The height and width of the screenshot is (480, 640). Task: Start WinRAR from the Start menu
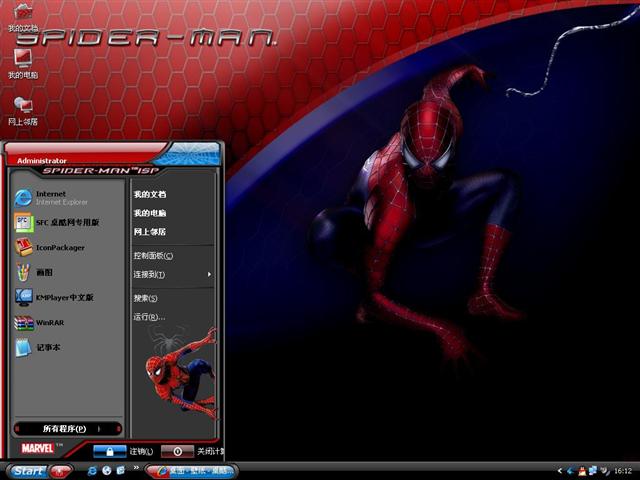49,323
